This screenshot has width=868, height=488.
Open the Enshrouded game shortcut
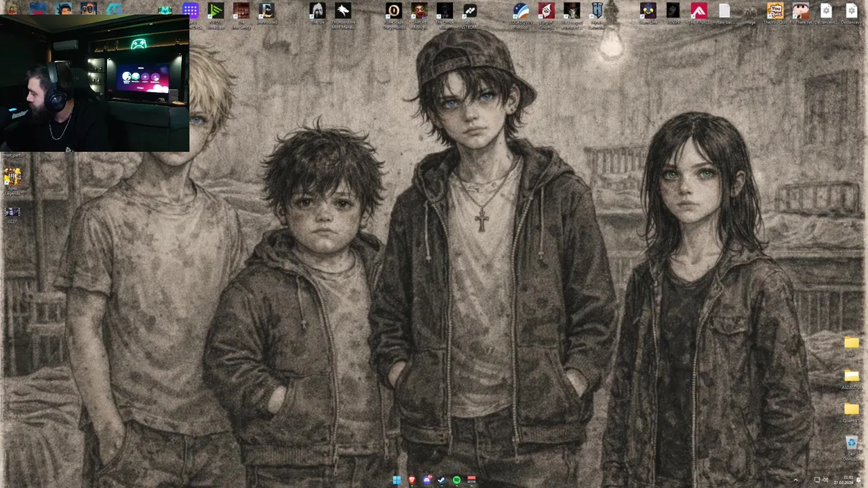[267, 15]
